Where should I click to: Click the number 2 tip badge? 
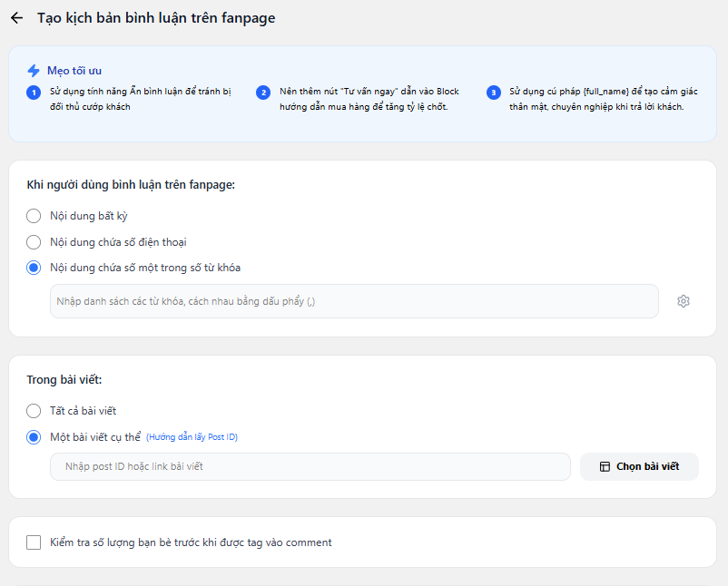click(263, 93)
